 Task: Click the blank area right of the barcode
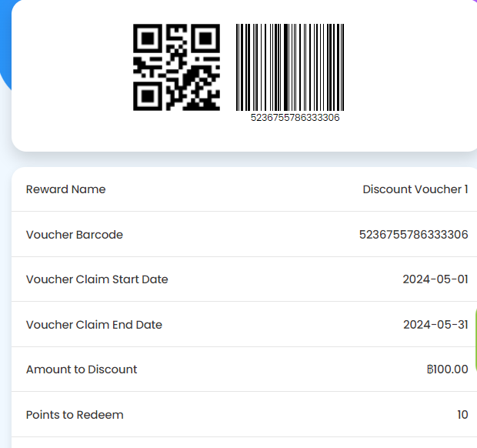click(x=408, y=69)
